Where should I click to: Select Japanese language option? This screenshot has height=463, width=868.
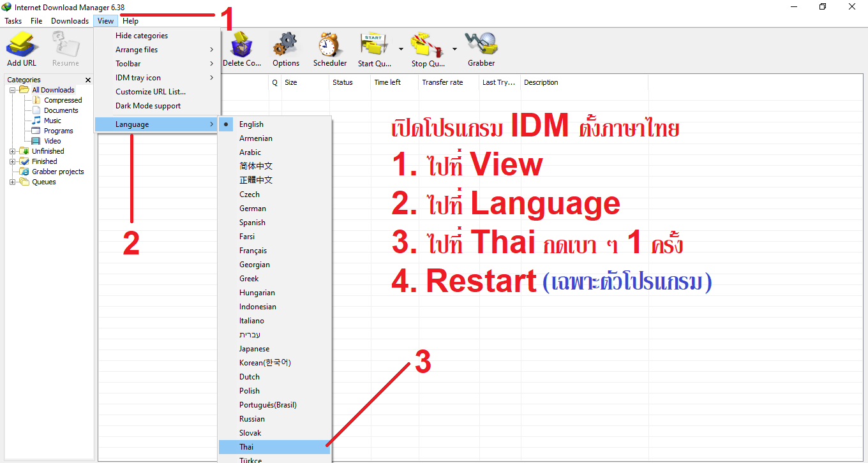click(275, 349)
